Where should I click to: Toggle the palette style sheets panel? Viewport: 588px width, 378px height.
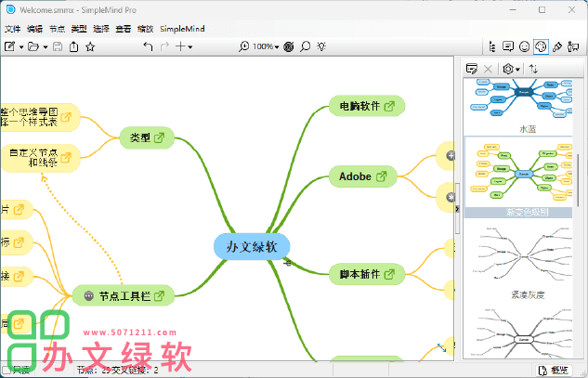pos(541,46)
